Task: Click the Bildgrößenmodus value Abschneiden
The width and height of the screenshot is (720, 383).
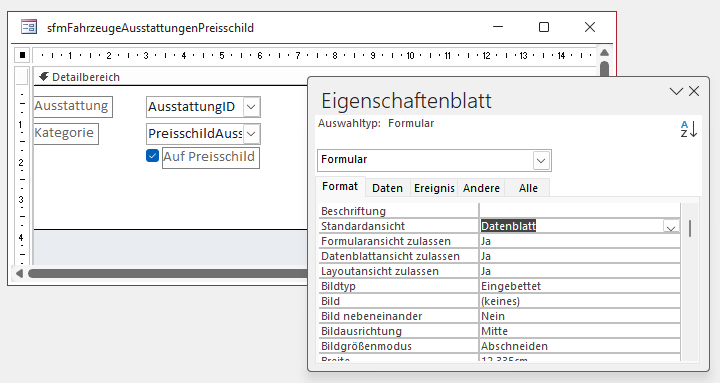Action: [579, 346]
